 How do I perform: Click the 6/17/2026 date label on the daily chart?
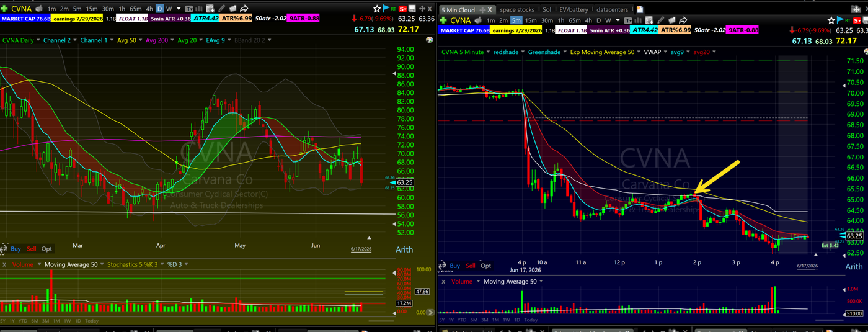click(x=360, y=248)
